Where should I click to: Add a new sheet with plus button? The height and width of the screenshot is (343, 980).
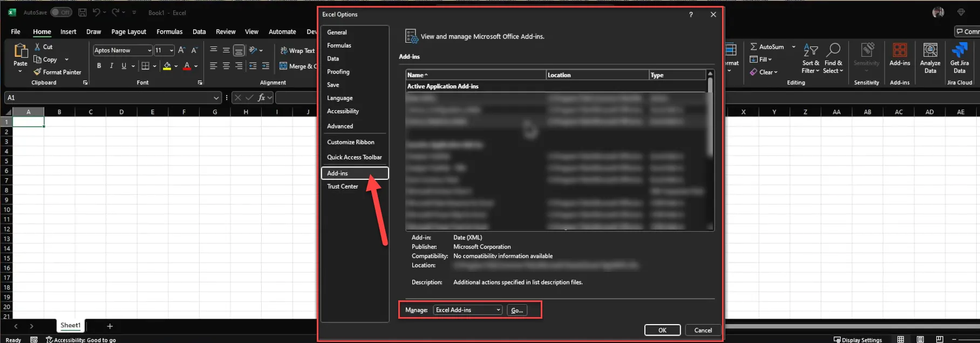[x=110, y=326]
